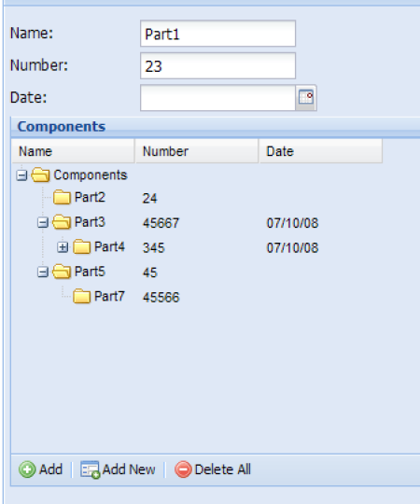This screenshot has width=420, height=504.
Task: Click the Part2 folder icon
Action: pos(62,197)
